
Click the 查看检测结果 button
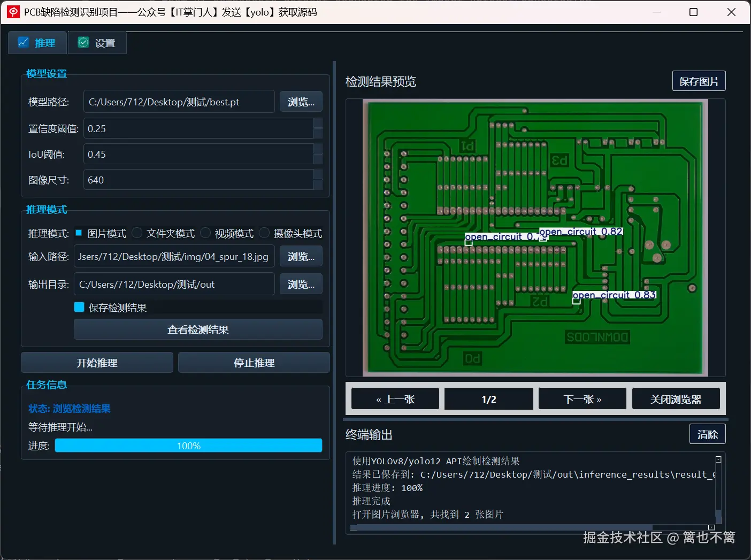pos(198,329)
